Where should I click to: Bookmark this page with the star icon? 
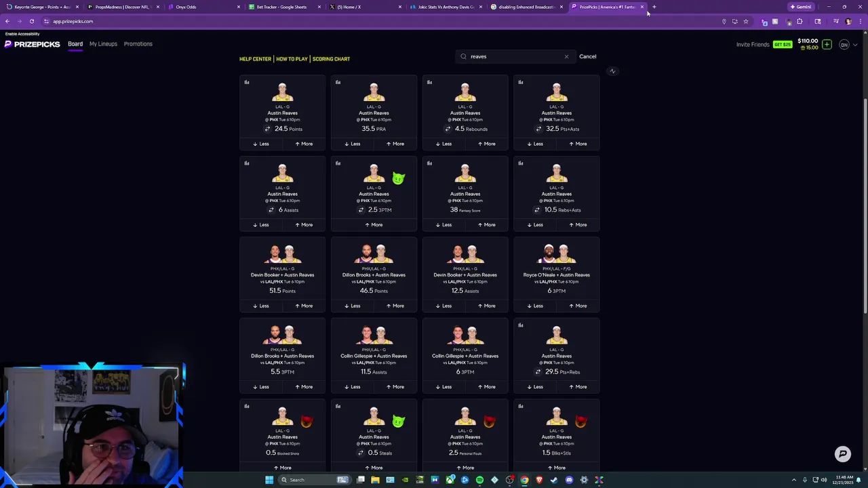pos(746,22)
